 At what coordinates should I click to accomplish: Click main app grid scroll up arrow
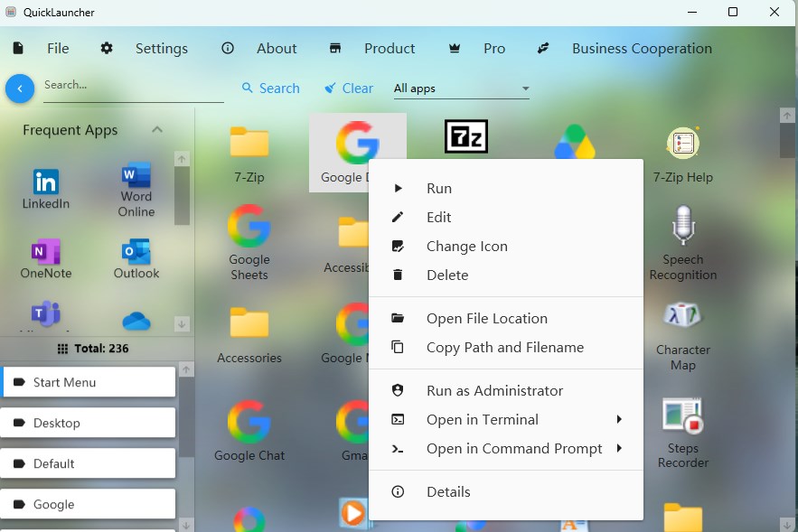787,116
